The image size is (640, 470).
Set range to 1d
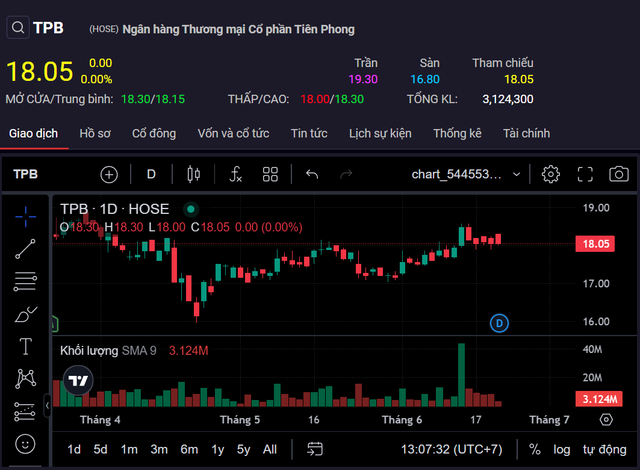coord(74,449)
